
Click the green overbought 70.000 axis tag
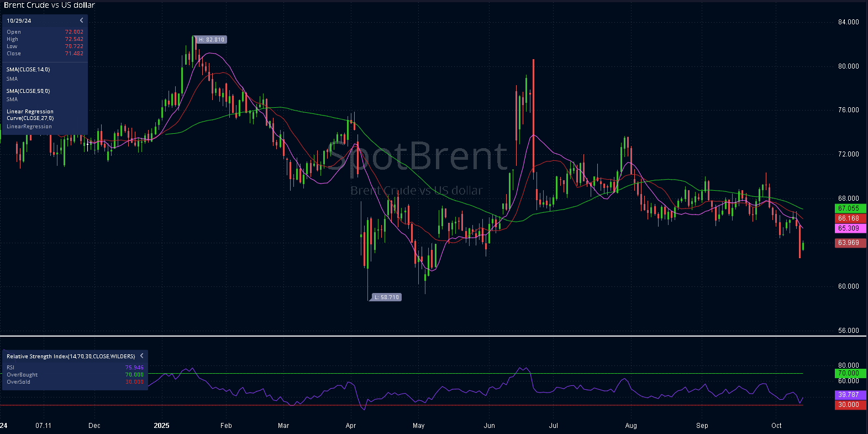[x=849, y=373]
